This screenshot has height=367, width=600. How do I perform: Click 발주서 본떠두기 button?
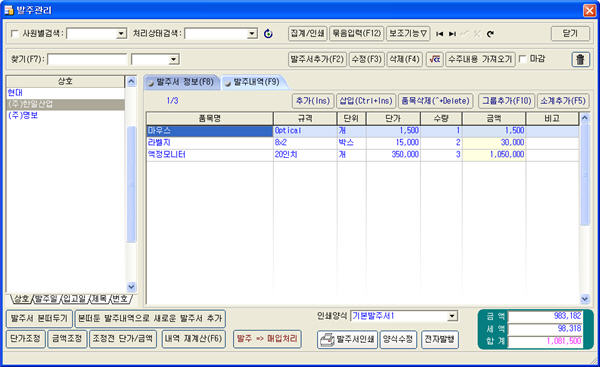[x=39, y=318]
